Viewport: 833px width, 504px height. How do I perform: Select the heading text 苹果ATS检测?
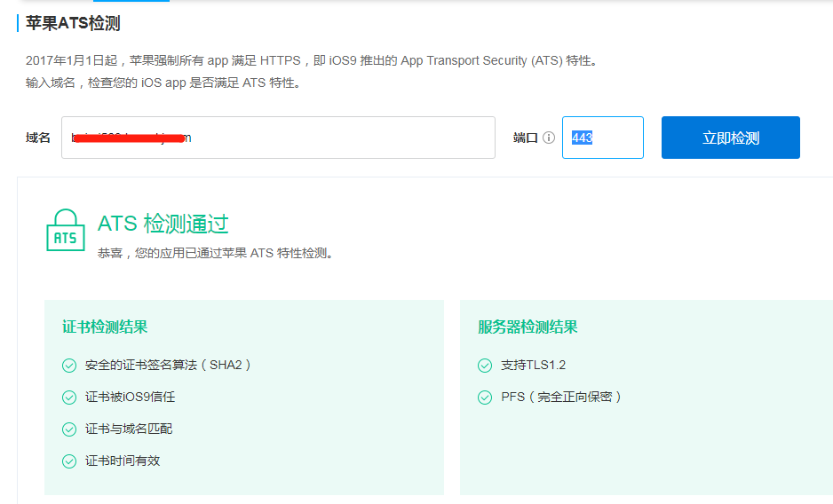74,23
